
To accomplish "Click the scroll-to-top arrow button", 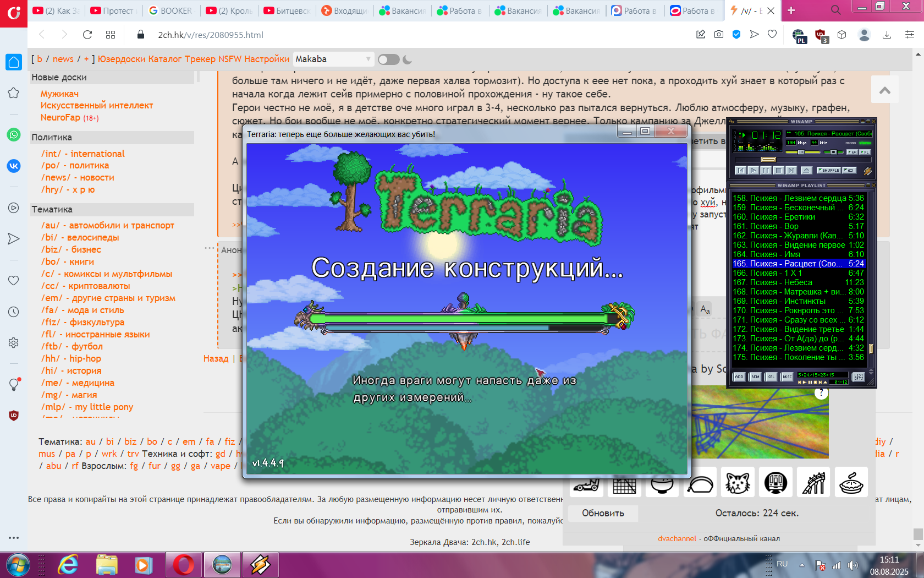I will [x=885, y=90].
